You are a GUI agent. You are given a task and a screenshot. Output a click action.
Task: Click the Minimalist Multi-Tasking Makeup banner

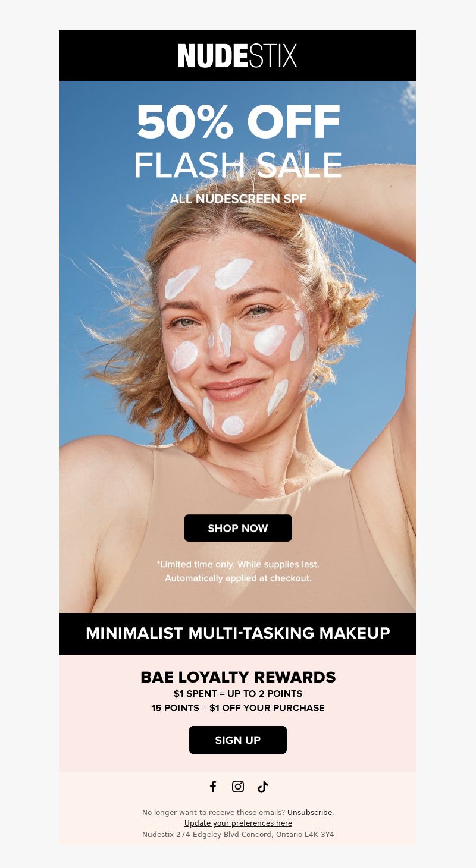click(x=238, y=634)
